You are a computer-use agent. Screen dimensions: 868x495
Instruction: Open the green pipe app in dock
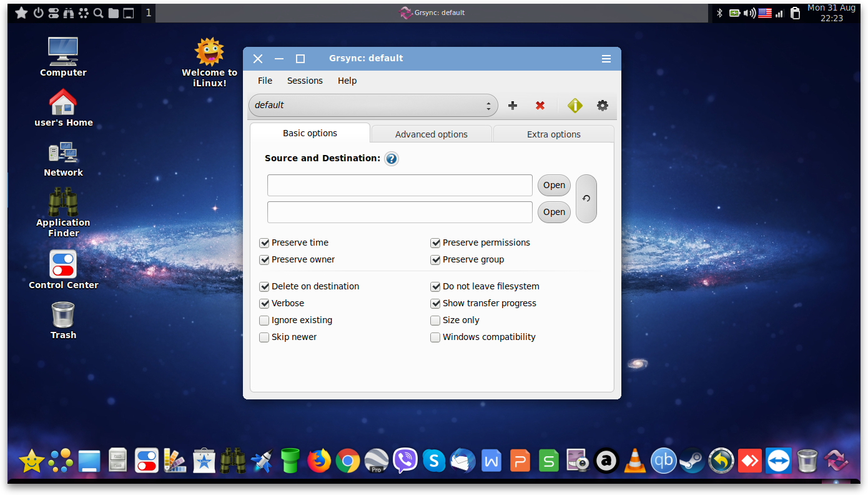click(x=290, y=461)
